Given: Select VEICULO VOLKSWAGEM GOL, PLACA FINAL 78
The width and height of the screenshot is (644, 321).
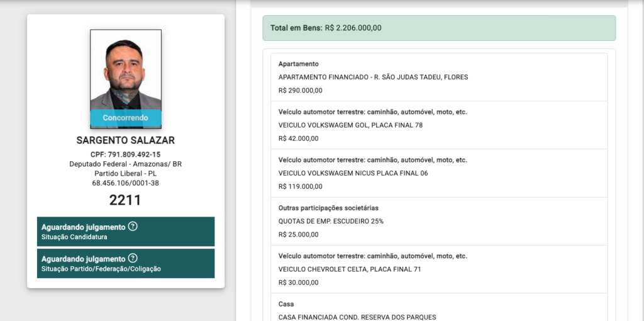Looking at the screenshot, I should point(350,125).
